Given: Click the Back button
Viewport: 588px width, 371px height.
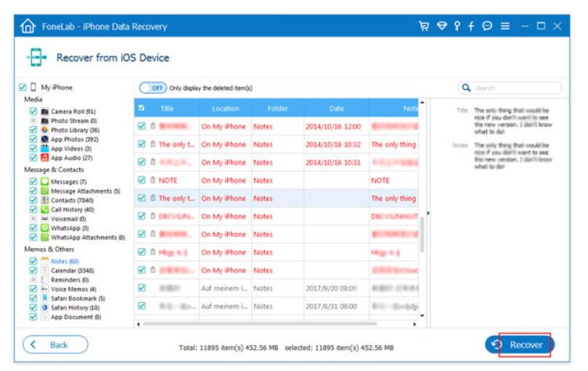Looking at the screenshot, I should pos(56,344).
